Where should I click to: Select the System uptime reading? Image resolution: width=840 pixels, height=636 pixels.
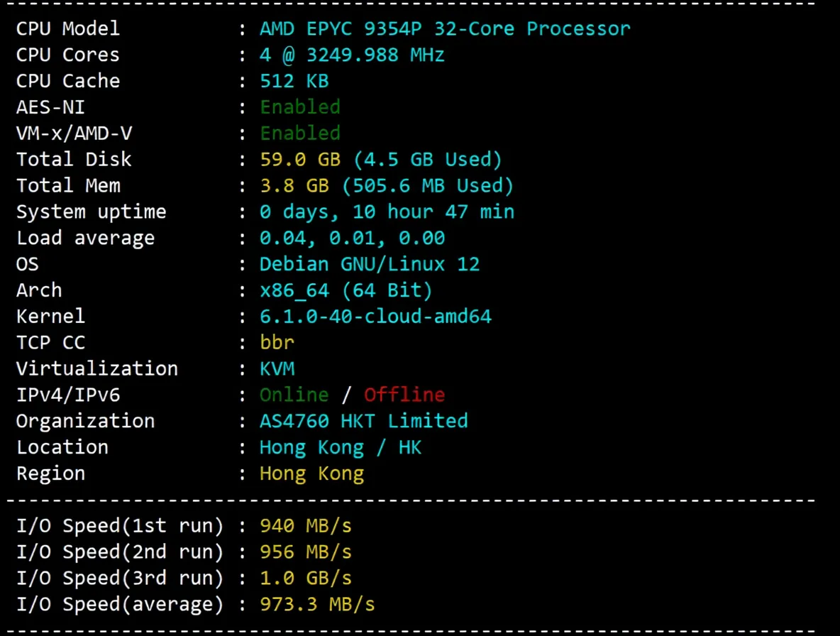pyautogui.click(x=387, y=212)
